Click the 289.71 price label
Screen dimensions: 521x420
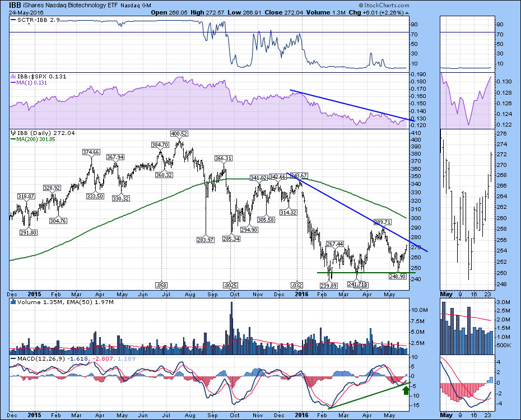tap(383, 222)
